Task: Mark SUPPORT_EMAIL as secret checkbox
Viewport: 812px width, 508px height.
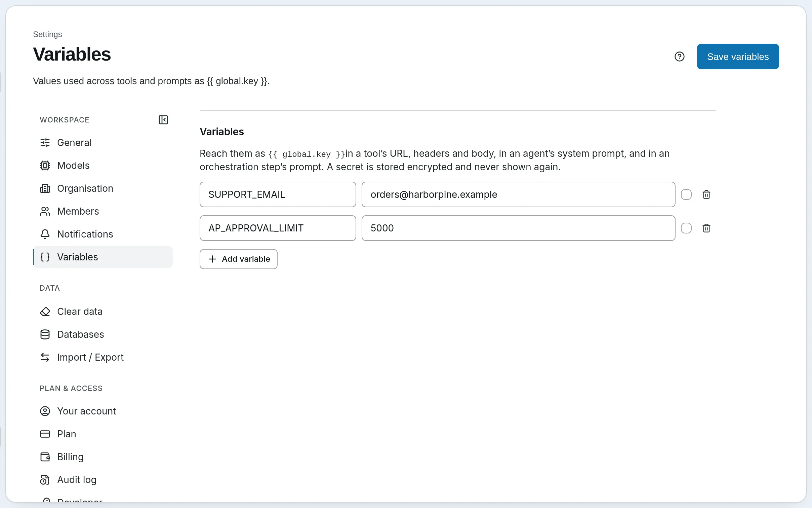Action: coord(686,194)
